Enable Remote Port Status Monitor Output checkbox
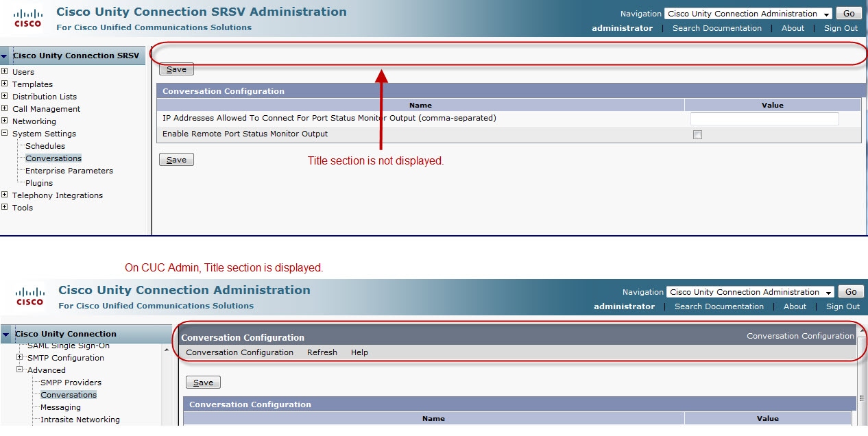 697,135
